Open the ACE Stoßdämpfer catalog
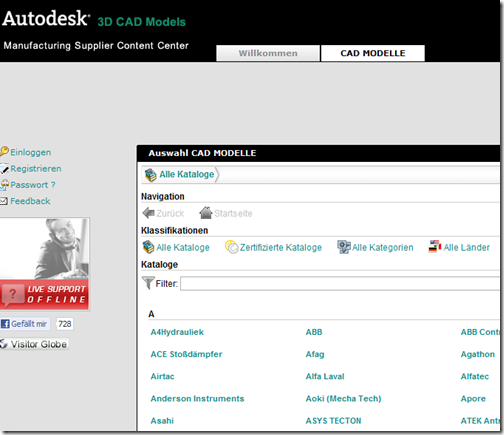 186,354
